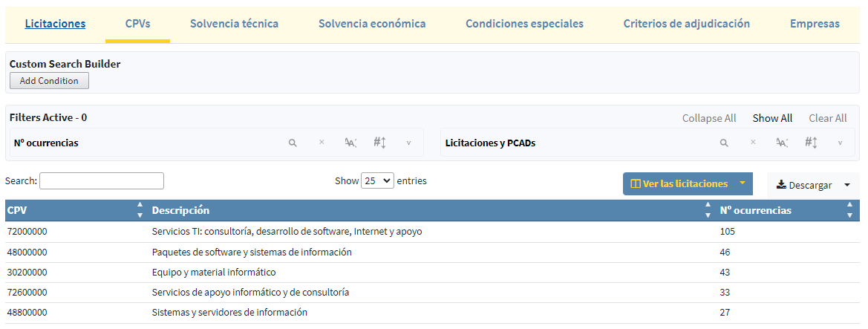The image size is (868, 329).
Task: Select CPV cell 30200000
Action: pos(27,272)
